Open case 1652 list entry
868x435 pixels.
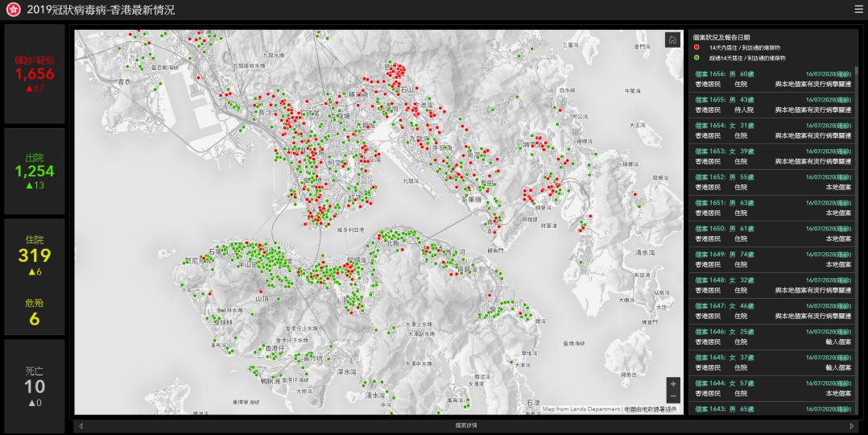coord(772,182)
